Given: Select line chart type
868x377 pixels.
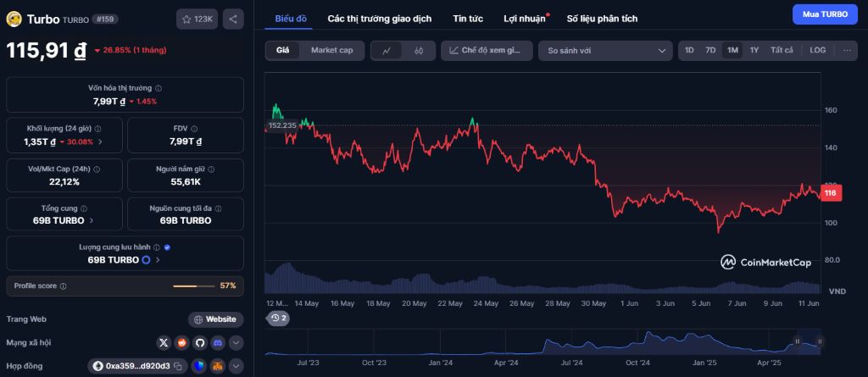Looking at the screenshot, I should click(x=387, y=50).
